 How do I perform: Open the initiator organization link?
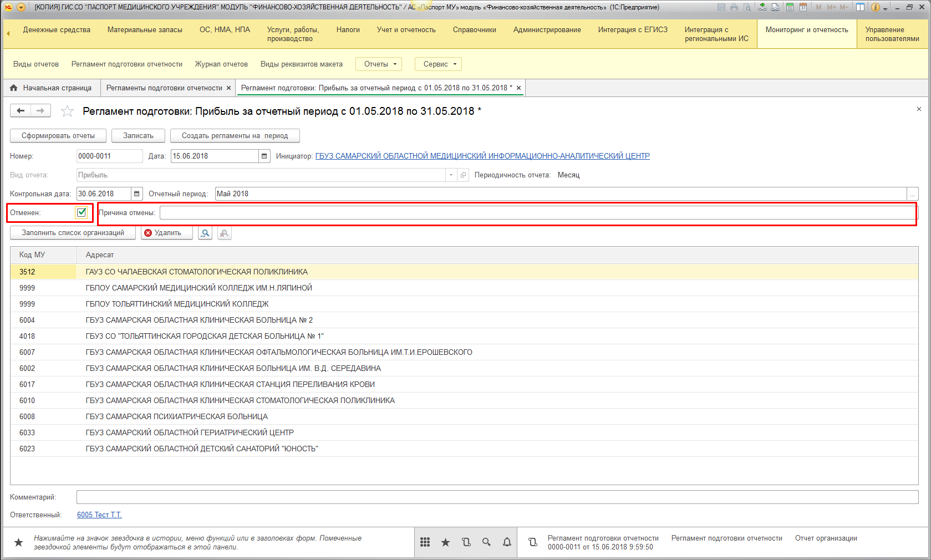pyautogui.click(x=482, y=156)
